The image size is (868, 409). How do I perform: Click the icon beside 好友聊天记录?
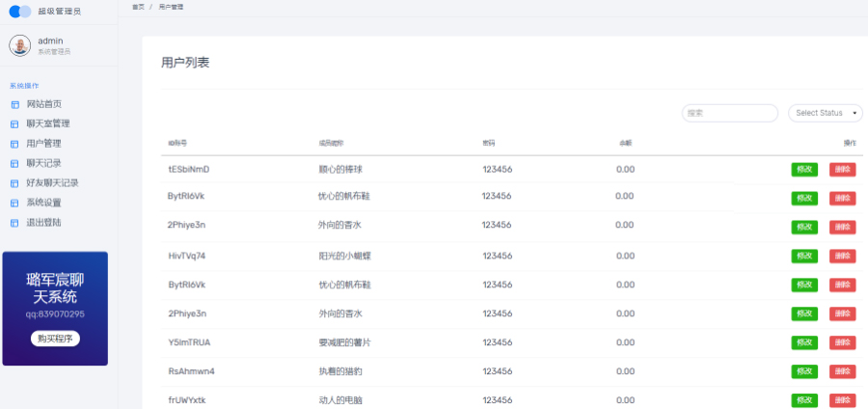click(14, 183)
